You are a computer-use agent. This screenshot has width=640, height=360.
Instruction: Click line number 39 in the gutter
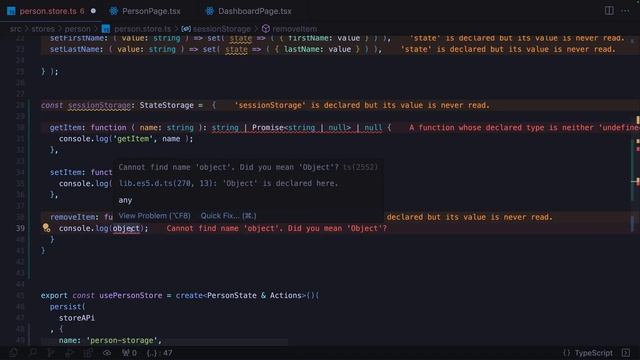[20, 228]
